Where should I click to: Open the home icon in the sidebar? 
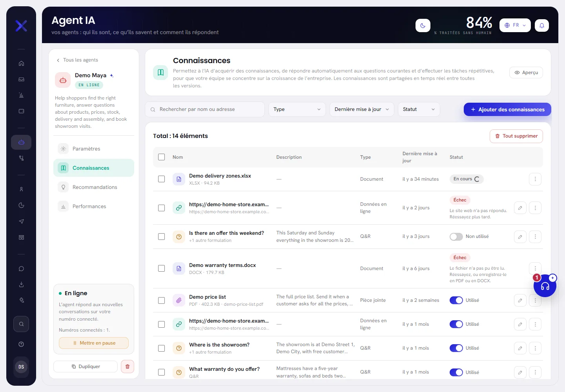[x=21, y=64]
